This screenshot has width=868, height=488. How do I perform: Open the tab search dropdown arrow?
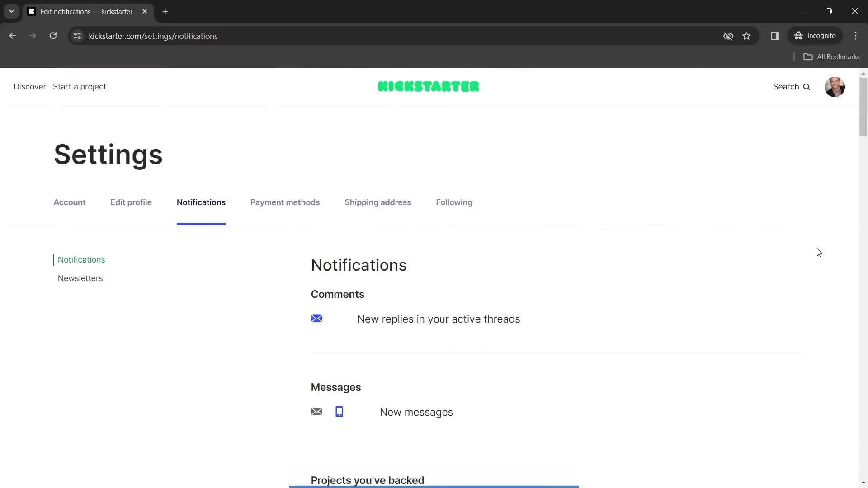(x=11, y=11)
